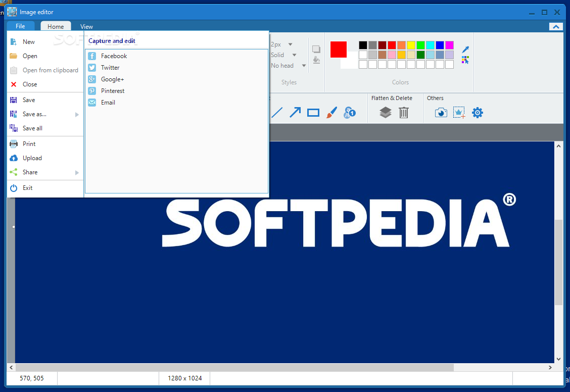Choose Open from clipboard menu entry
This screenshot has height=392, width=570.
coord(45,70)
